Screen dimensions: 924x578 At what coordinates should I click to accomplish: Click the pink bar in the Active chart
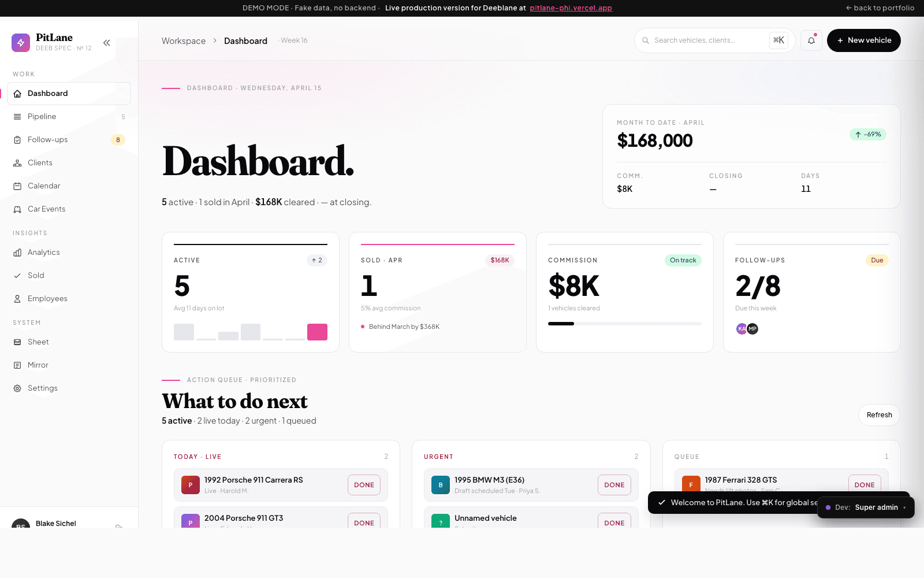(x=317, y=332)
